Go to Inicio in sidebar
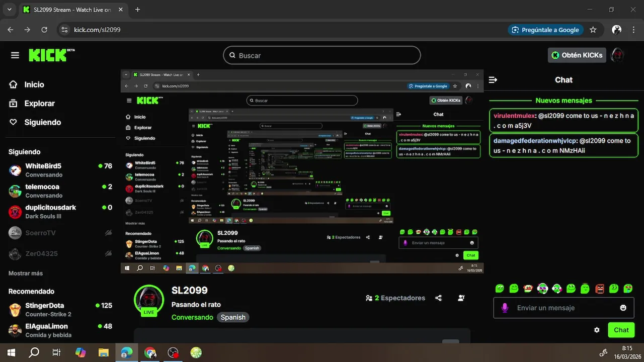This screenshot has height=362, width=644. [34, 84]
